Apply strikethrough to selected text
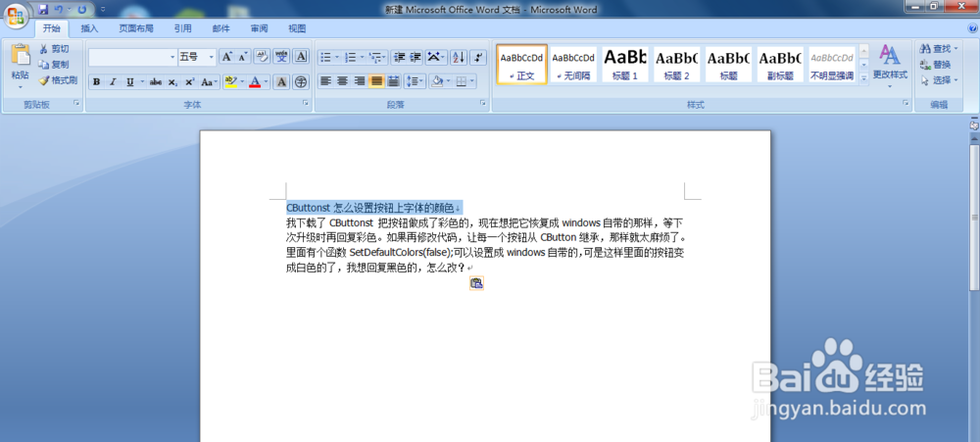This screenshot has height=442, width=980. [x=156, y=82]
